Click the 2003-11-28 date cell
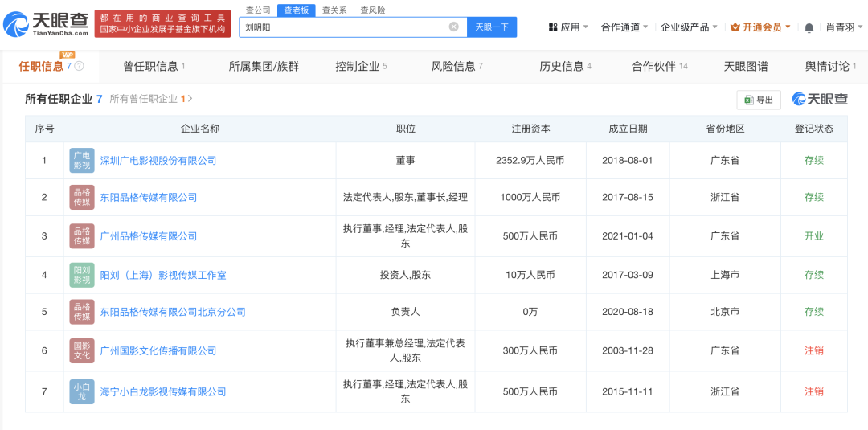 628,350
